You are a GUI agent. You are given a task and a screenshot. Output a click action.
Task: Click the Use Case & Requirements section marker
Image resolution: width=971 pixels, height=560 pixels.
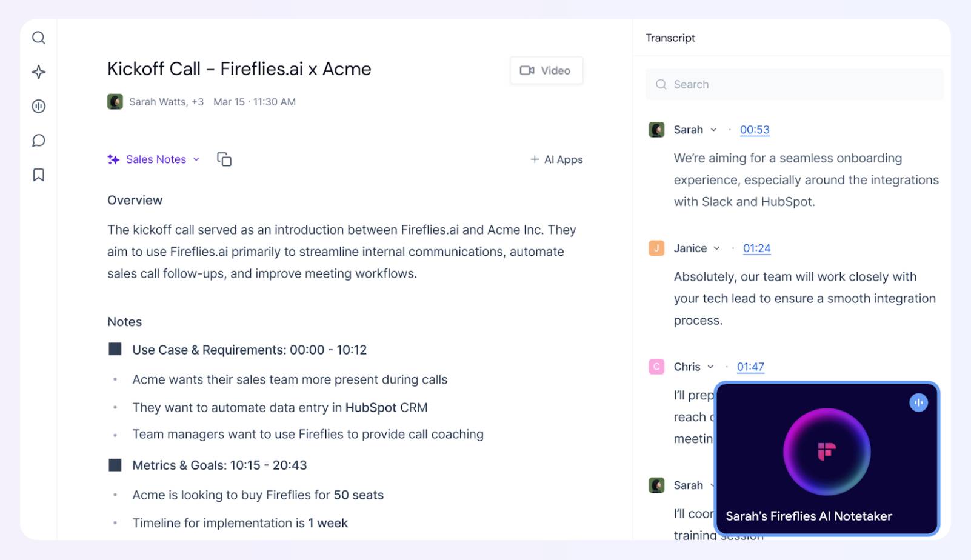tap(115, 349)
